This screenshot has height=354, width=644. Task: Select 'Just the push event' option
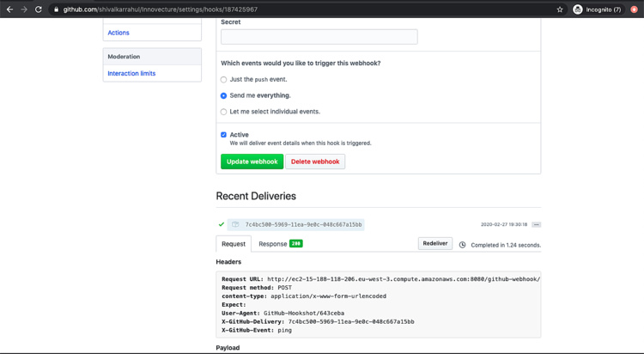coord(224,79)
